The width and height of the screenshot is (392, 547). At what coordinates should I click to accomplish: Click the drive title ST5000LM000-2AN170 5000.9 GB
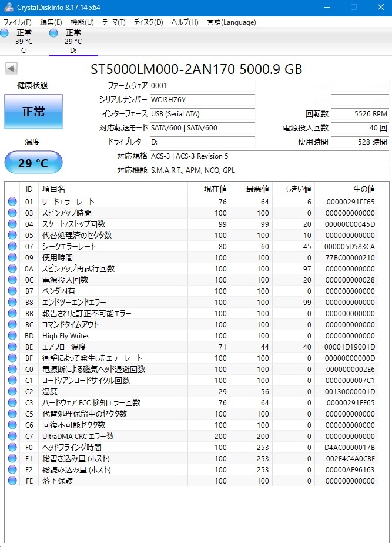[x=196, y=69]
